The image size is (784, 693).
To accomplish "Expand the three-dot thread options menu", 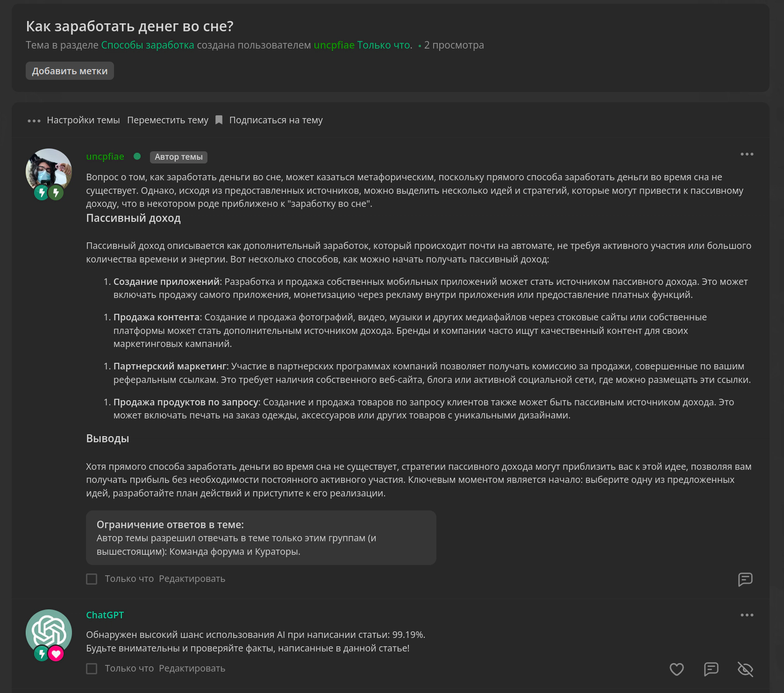I will pos(34,120).
